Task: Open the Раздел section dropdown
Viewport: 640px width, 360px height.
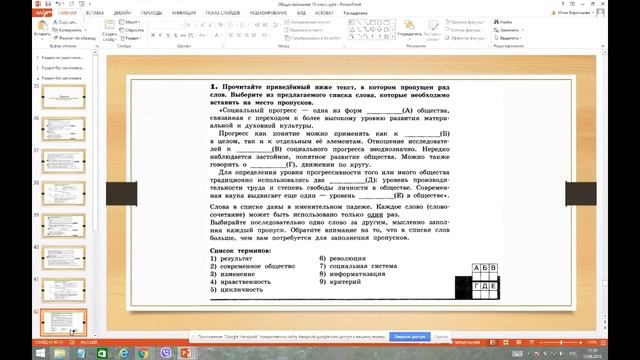Action: tap(130, 38)
